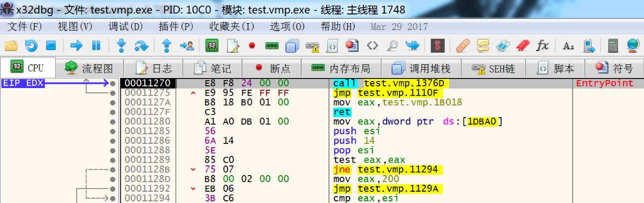Restart the debugged program
The height and width of the screenshot is (203, 644).
[31, 46]
